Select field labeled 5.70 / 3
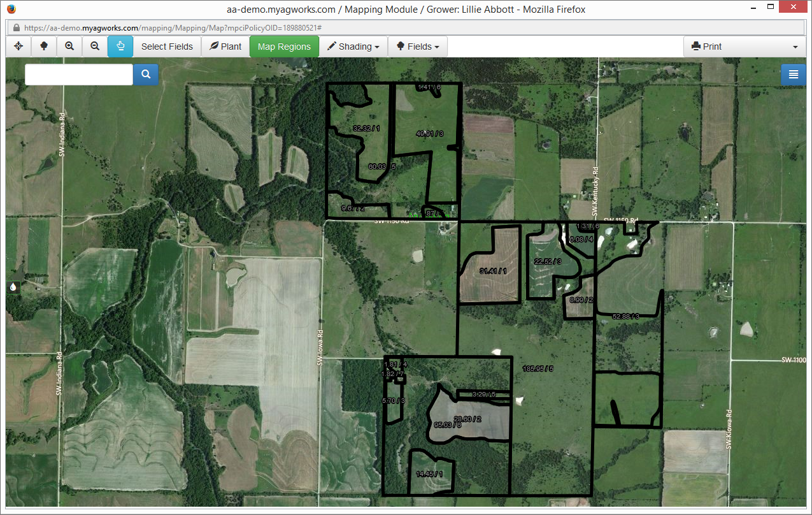The width and height of the screenshot is (812, 515). click(x=393, y=400)
